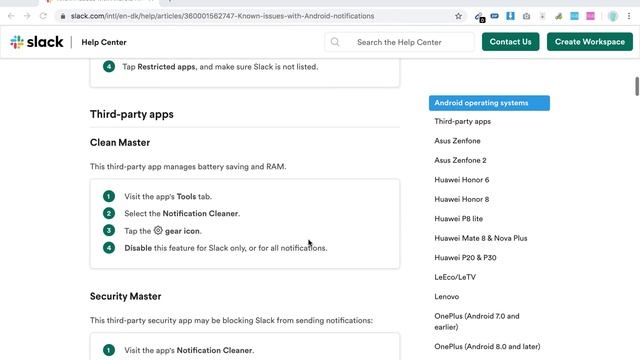Reload the page with the refresh icon
640x360 pixels.
[x=43, y=16]
